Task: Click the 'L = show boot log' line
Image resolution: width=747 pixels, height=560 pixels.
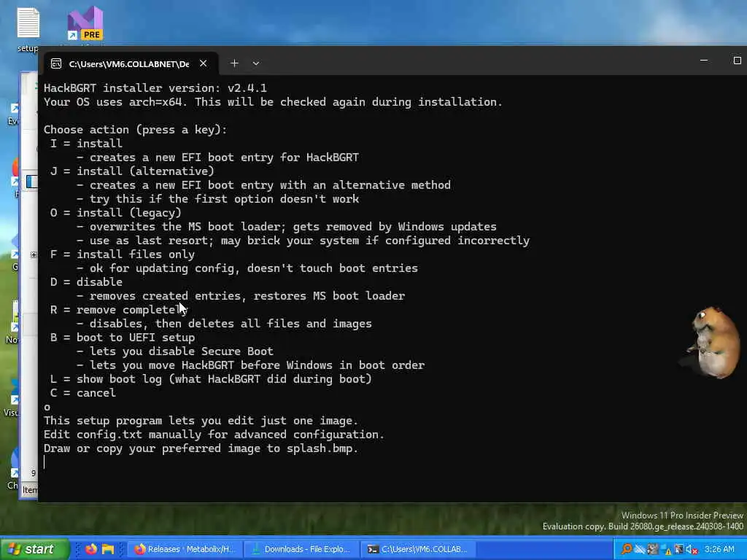Action: tap(211, 379)
